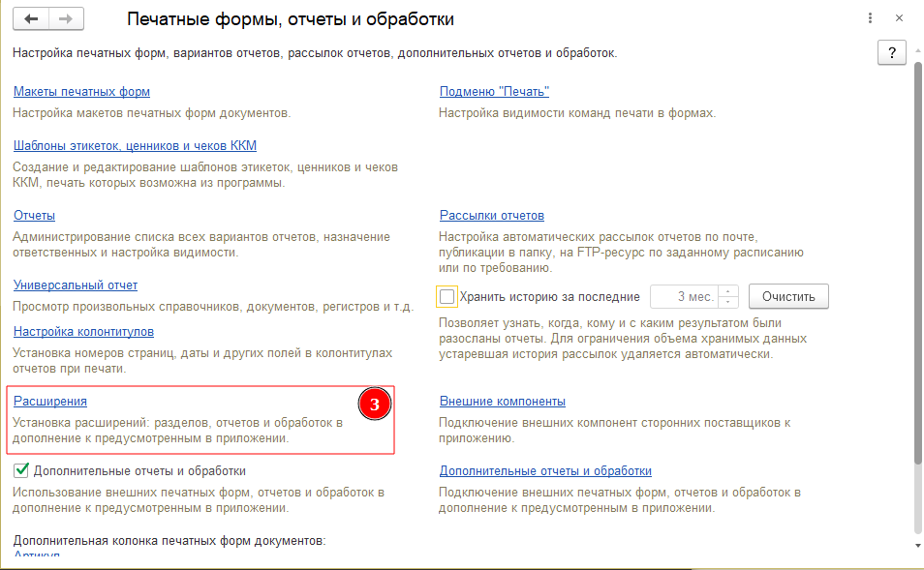Click the text Настройка видимости команд печати в формах.
924x570 pixels.
click(x=577, y=113)
